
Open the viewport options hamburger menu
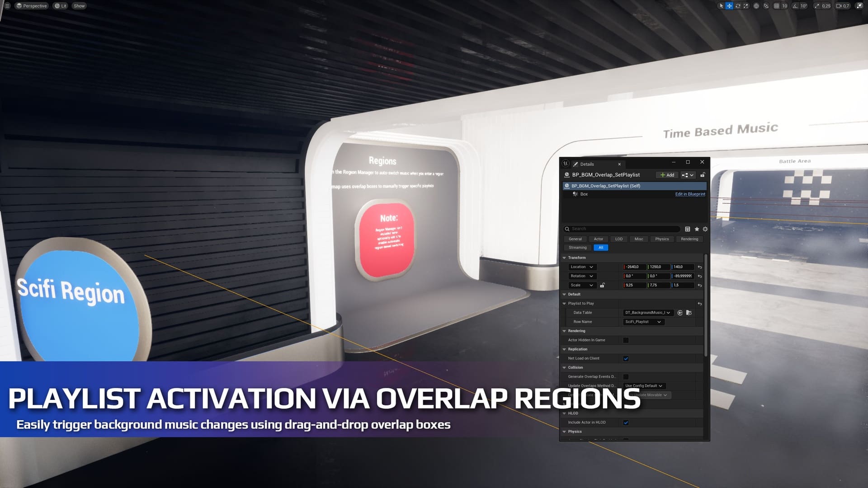pyautogui.click(x=7, y=6)
